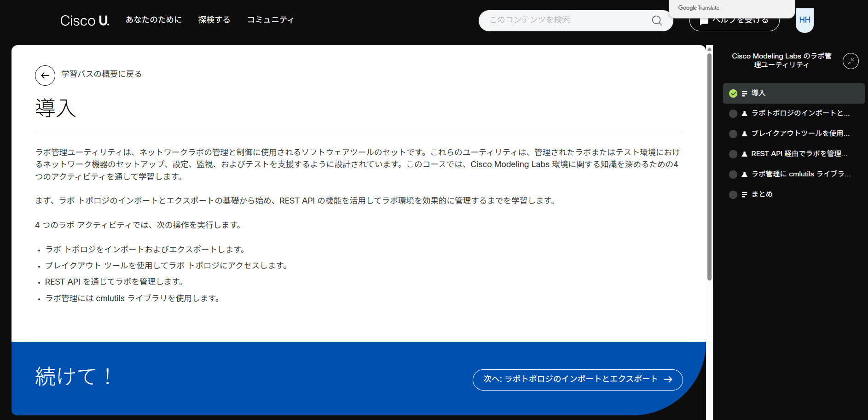
Task: Click the Cisco U. logo
Action: (x=85, y=21)
